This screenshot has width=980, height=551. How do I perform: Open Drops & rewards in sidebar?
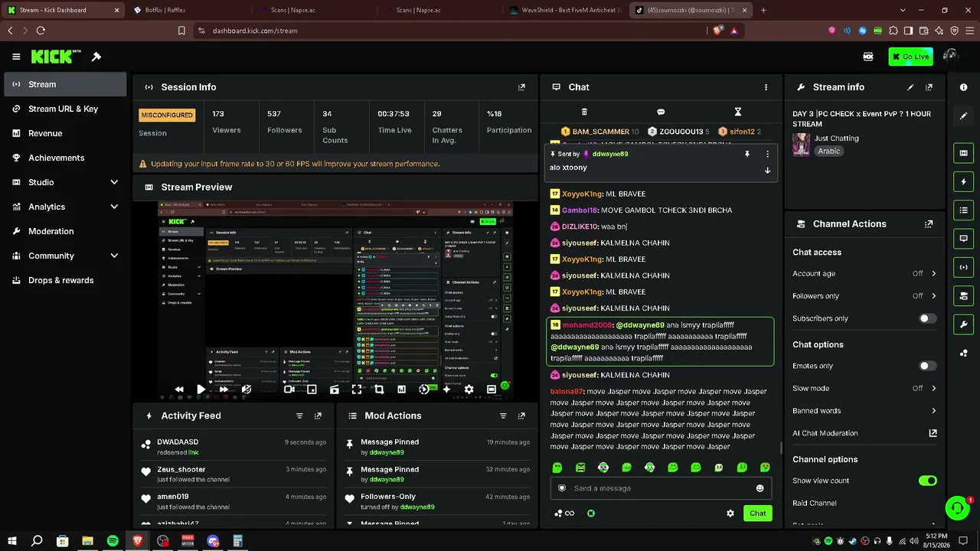[65, 280]
